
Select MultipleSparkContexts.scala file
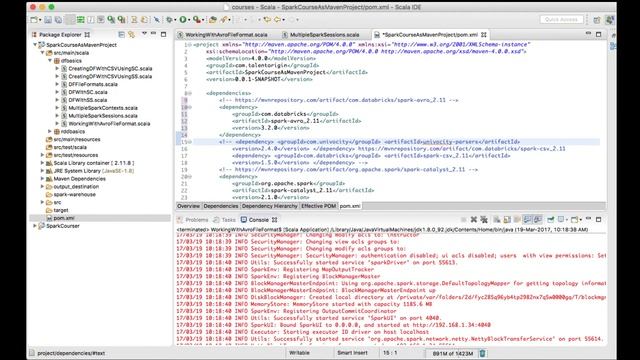click(x=103, y=108)
